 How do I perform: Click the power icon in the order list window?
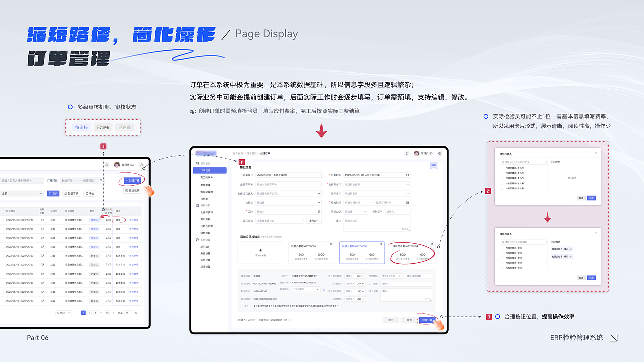click(141, 164)
